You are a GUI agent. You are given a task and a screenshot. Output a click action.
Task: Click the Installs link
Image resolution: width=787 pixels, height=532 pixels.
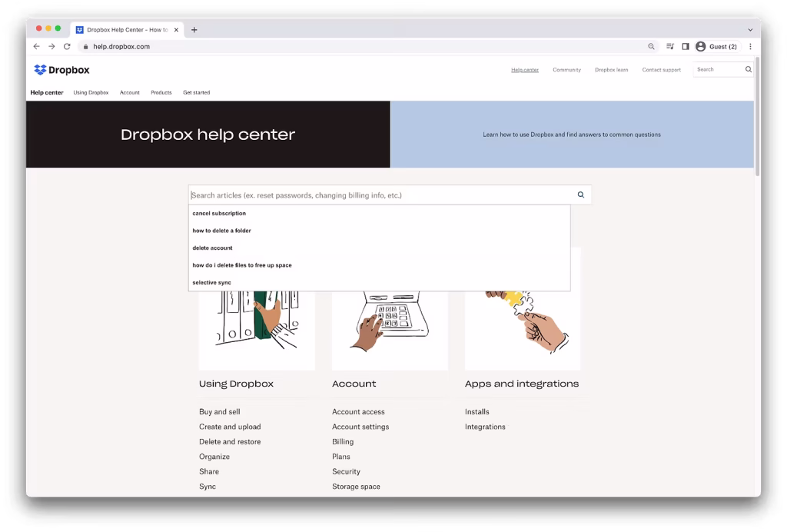click(477, 411)
